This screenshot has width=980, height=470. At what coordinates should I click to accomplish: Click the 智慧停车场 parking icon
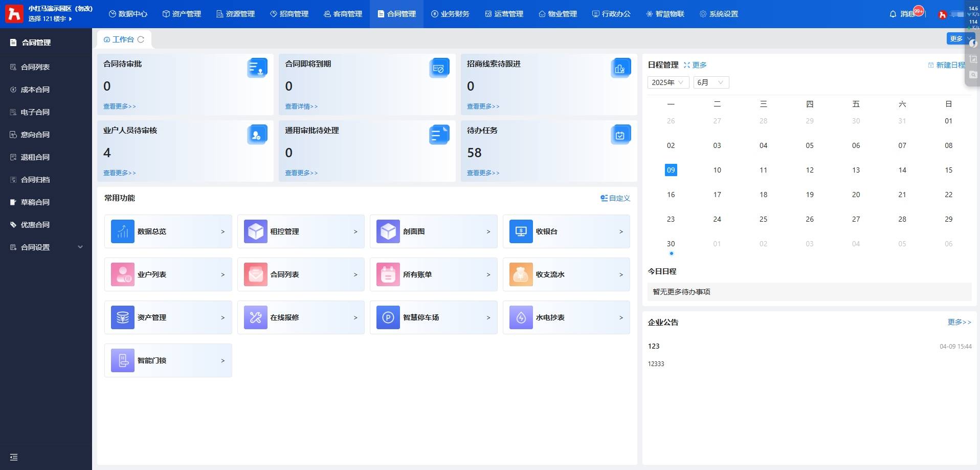(388, 317)
